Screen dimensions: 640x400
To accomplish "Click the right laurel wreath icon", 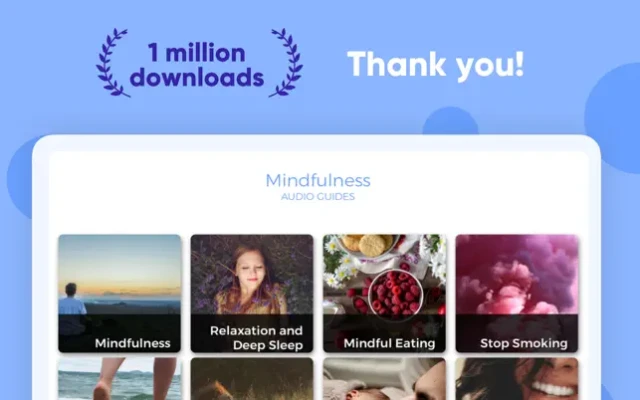I will click(x=286, y=63).
